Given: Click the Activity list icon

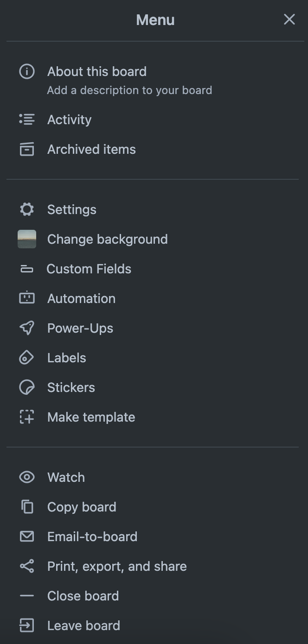Looking at the screenshot, I should (x=26, y=120).
